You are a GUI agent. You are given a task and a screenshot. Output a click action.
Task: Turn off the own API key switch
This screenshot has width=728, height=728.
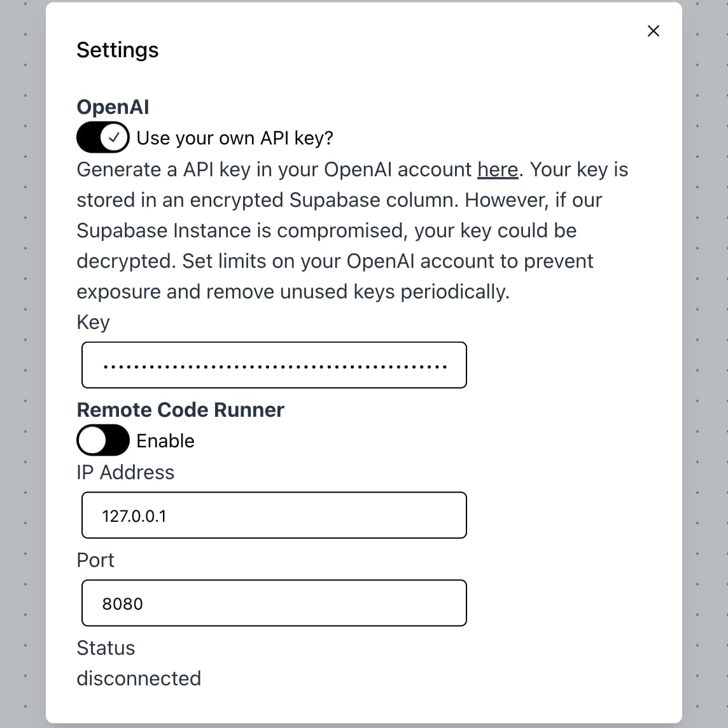tap(103, 137)
